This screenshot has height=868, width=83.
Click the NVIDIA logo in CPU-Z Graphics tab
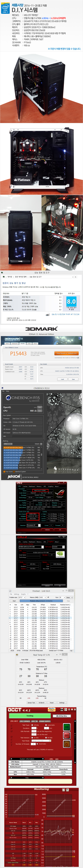coord(60,554)
